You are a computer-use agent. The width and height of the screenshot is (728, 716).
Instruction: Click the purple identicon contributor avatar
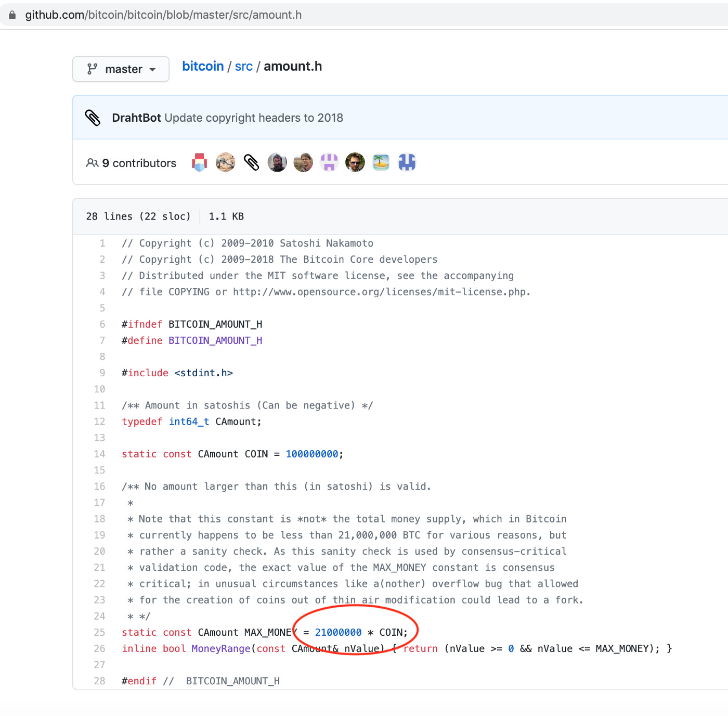(x=329, y=163)
